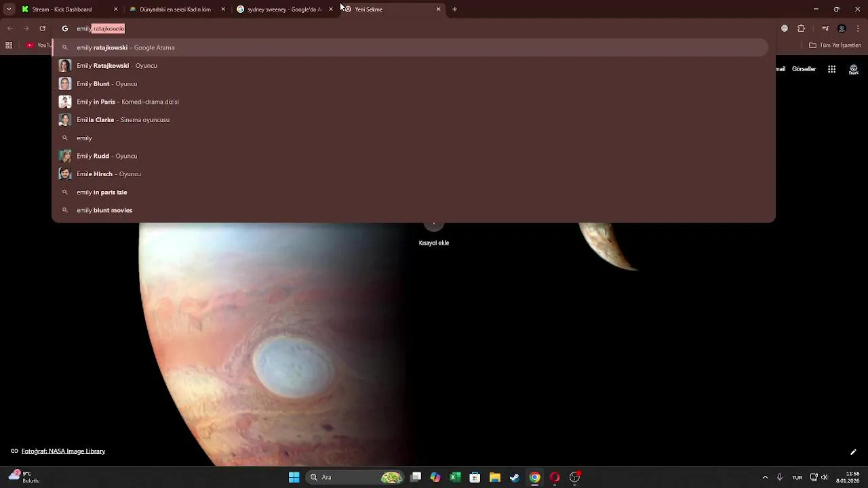This screenshot has height=488, width=868.
Task: Open Opera from the taskbar
Action: coord(555,477)
